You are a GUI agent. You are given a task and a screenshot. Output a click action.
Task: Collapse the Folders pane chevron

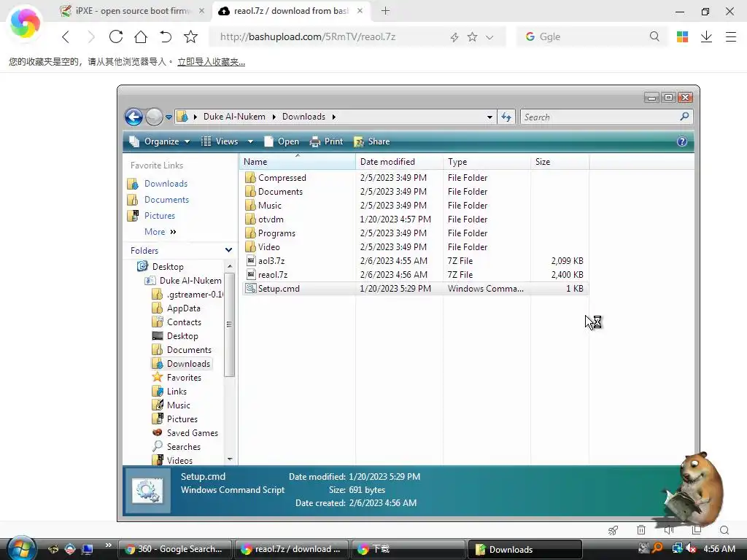tap(228, 250)
